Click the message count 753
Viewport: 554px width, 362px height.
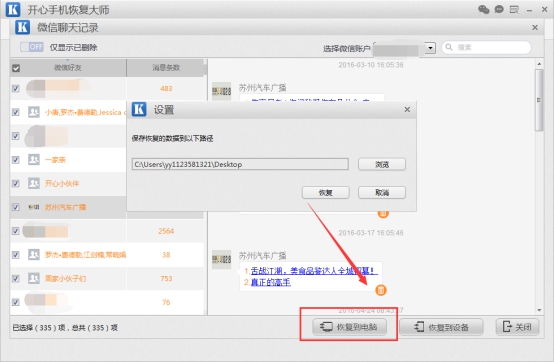click(x=166, y=278)
